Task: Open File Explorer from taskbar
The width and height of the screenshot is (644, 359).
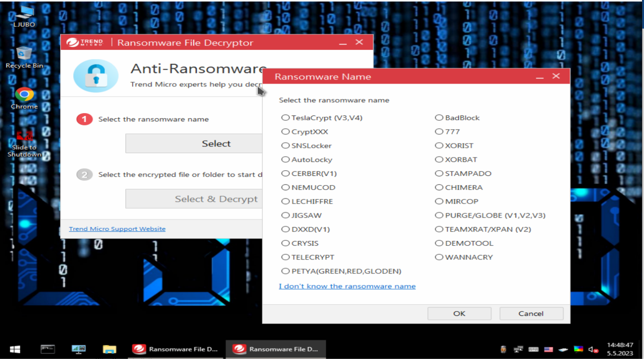Action: pyautogui.click(x=109, y=349)
